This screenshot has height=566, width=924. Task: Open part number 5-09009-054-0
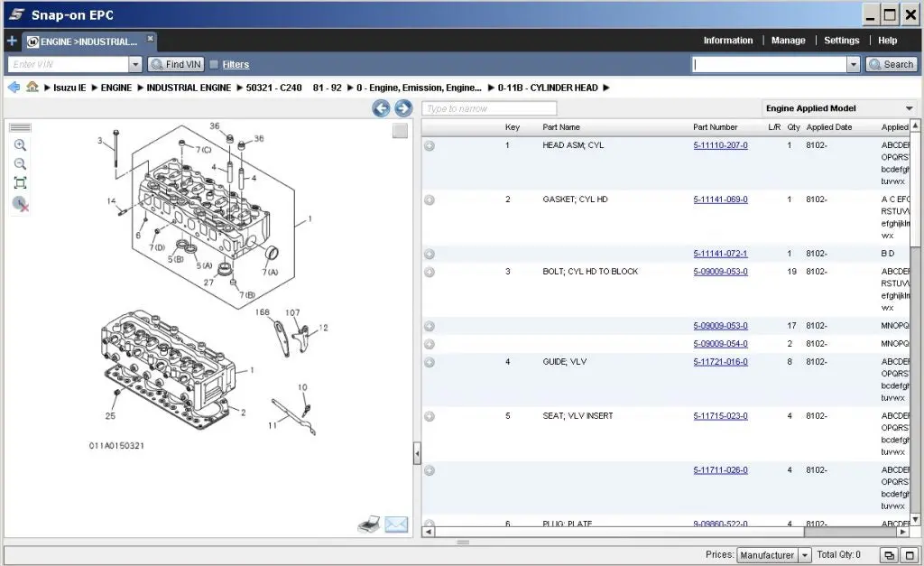tap(720, 344)
